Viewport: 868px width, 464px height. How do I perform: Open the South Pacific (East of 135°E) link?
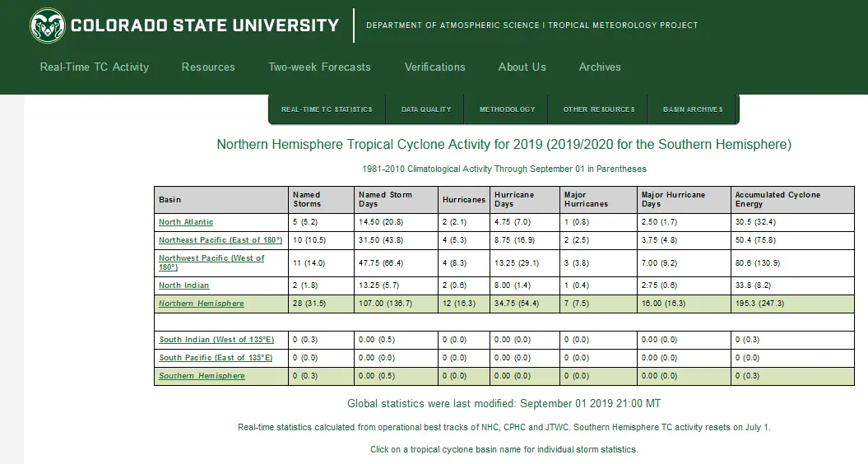point(216,358)
